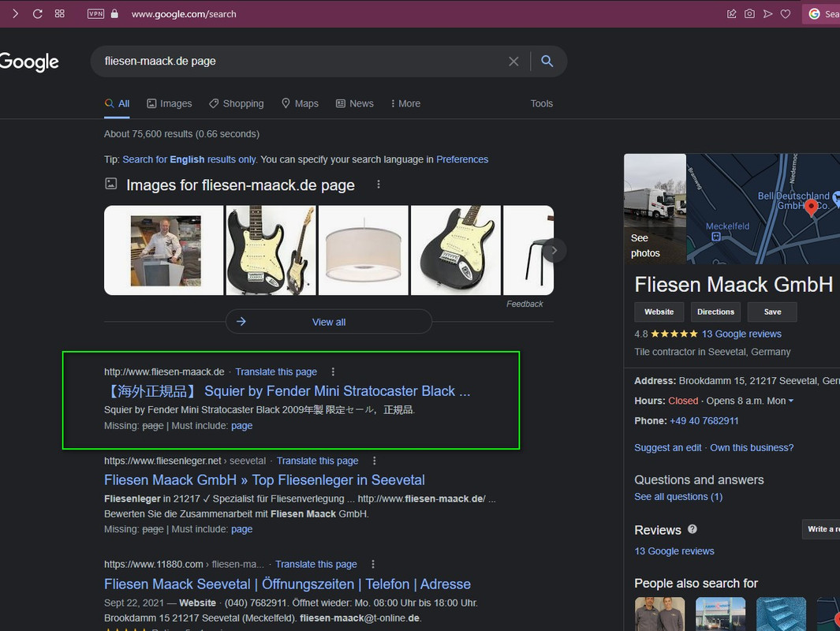This screenshot has width=840, height=631.
Task: Open the Preferences link
Action: tap(462, 159)
